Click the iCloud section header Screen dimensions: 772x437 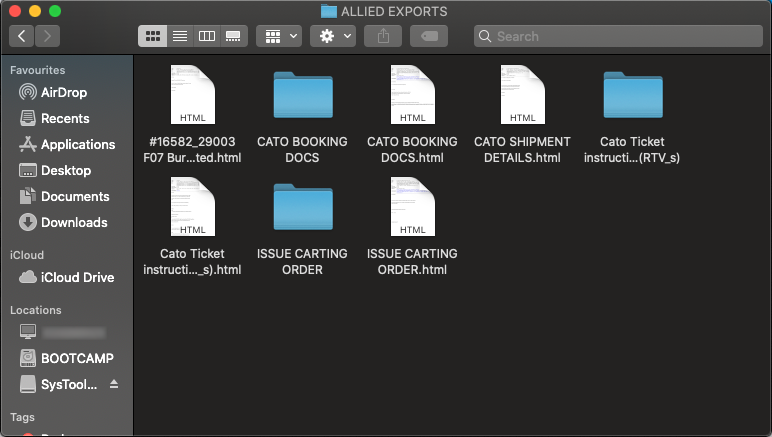(x=27, y=255)
